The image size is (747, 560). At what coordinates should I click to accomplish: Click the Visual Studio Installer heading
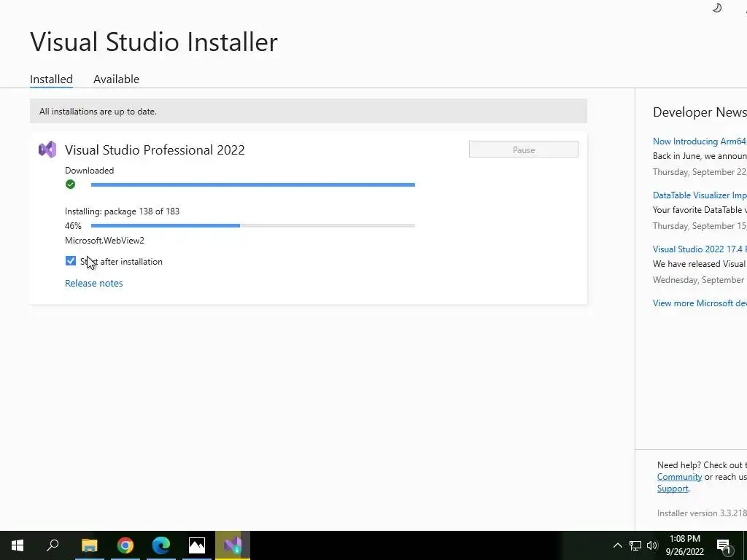click(x=154, y=42)
